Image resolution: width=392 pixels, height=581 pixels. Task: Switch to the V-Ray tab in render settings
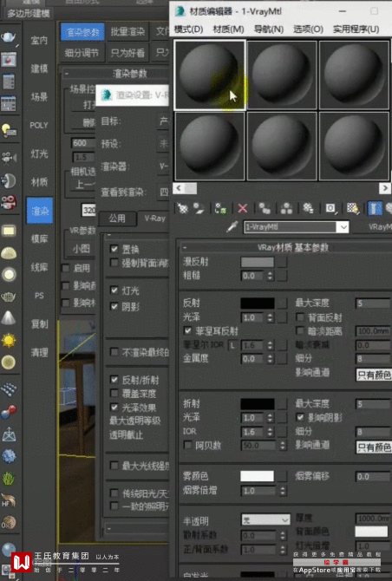155,219
